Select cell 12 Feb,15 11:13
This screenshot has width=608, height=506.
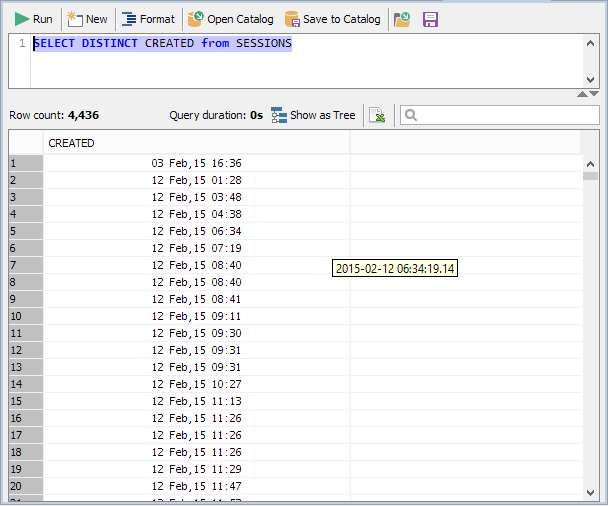pos(196,401)
